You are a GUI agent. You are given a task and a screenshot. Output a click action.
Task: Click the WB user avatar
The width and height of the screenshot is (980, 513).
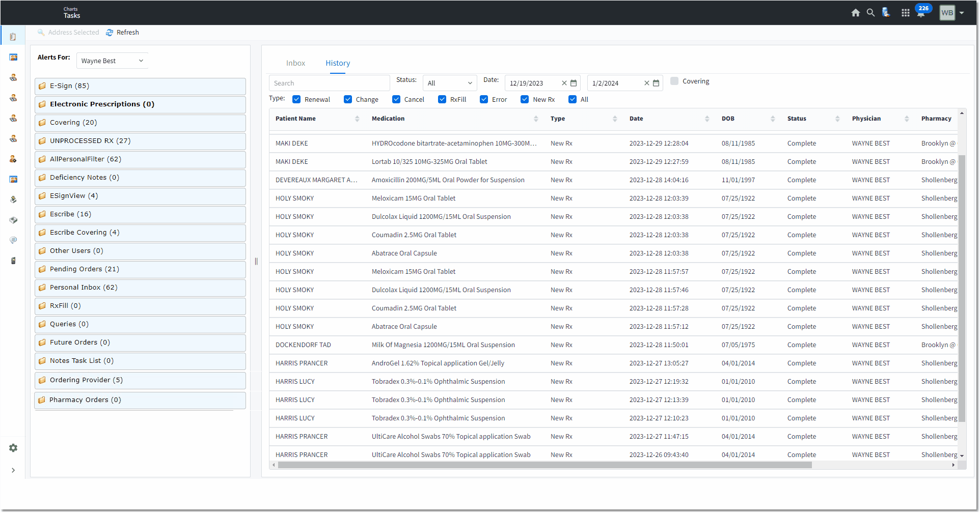(947, 13)
